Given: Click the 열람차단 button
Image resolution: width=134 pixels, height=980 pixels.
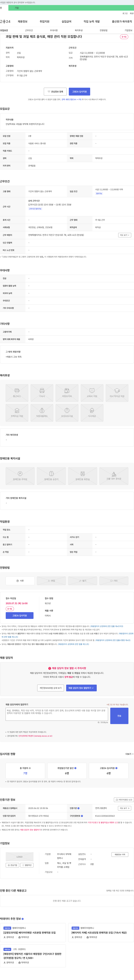Looking at the screenshot, I should point(27,865).
